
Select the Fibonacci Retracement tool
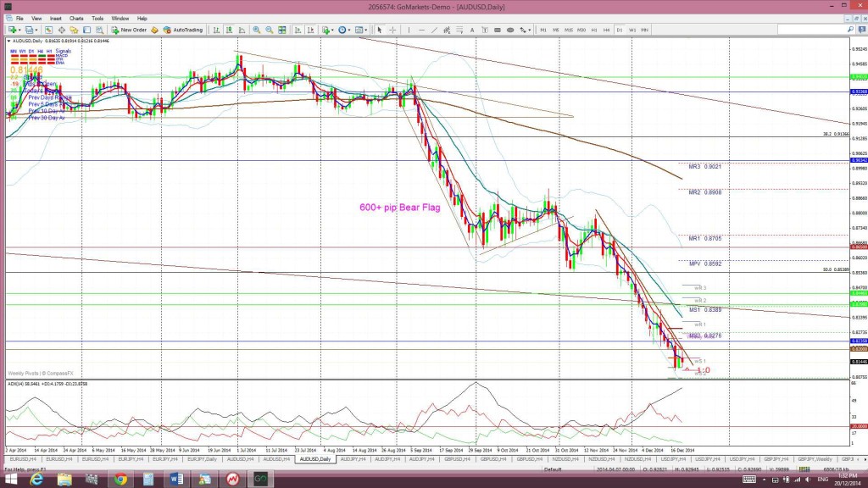(x=459, y=30)
